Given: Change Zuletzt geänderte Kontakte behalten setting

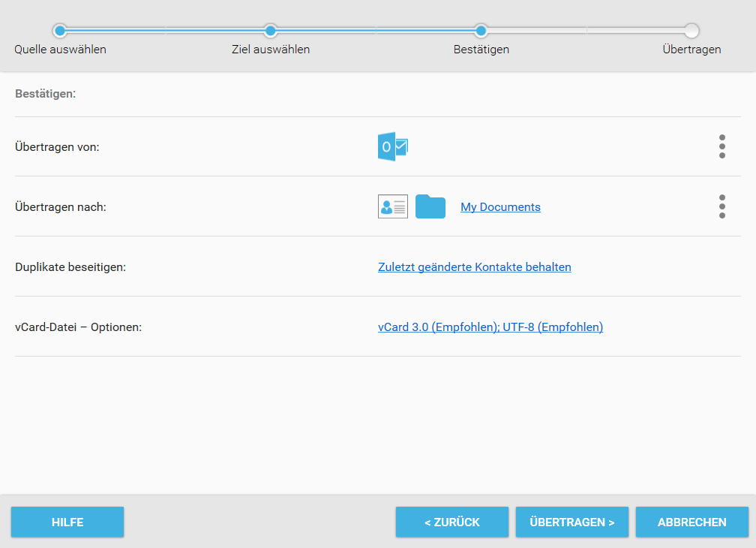Looking at the screenshot, I should pos(475,266).
